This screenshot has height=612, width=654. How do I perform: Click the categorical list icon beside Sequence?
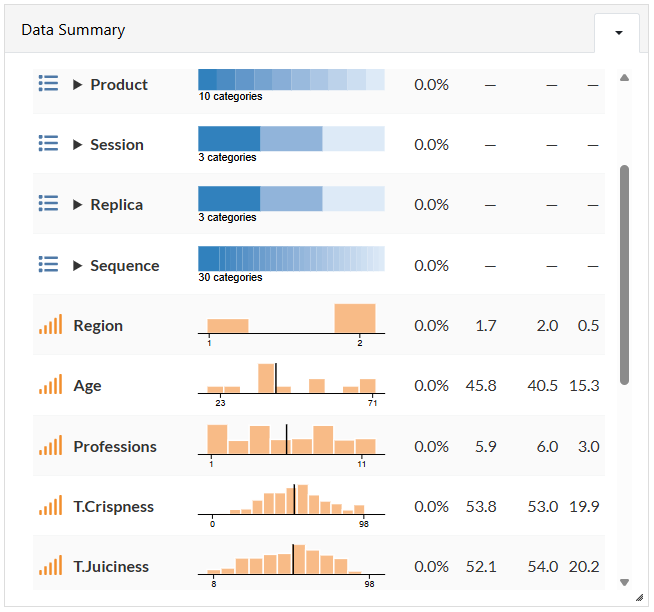(x=48, y=264)
